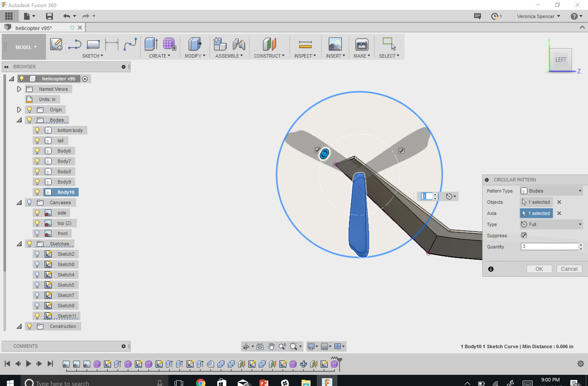Collapse the Sketches folder
Viewport: 588px width, 386px height.
(x=19, y=244)
